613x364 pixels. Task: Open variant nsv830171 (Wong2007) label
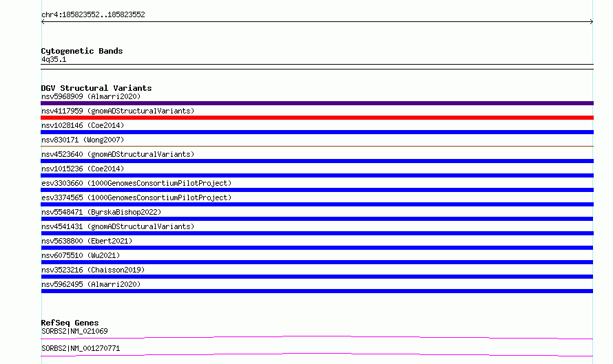click(83, 140)
